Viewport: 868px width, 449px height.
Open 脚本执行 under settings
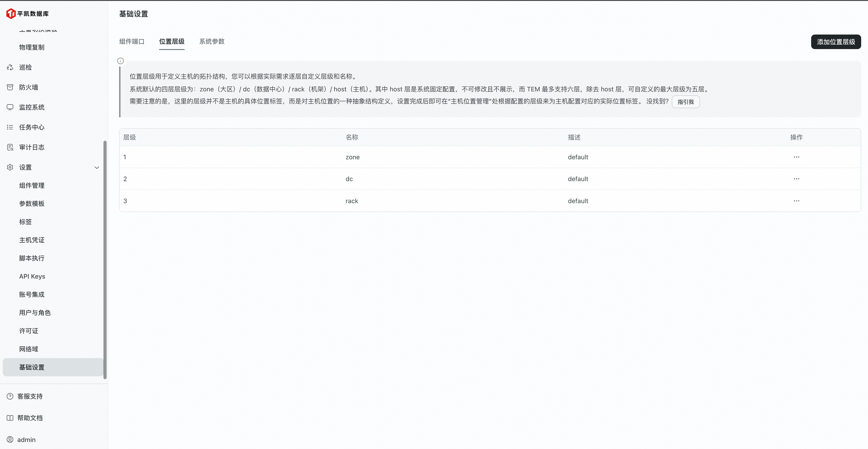[x=32, y=258]
